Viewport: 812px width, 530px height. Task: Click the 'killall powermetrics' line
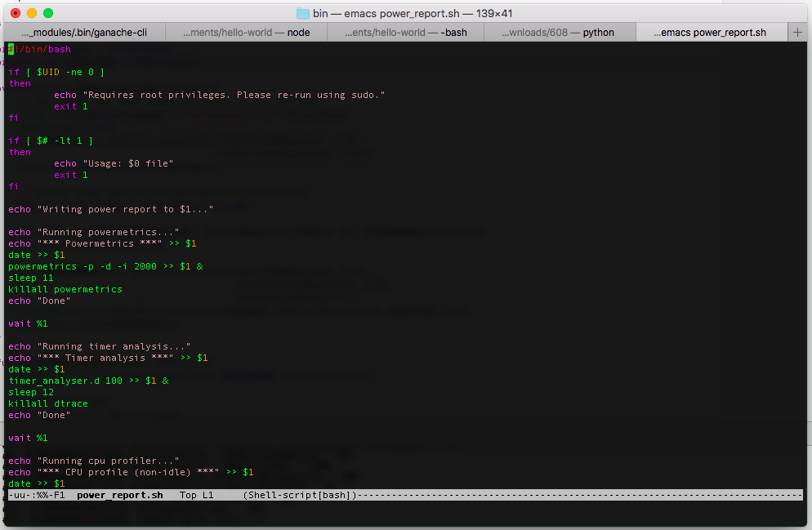[x=65, y=289]
